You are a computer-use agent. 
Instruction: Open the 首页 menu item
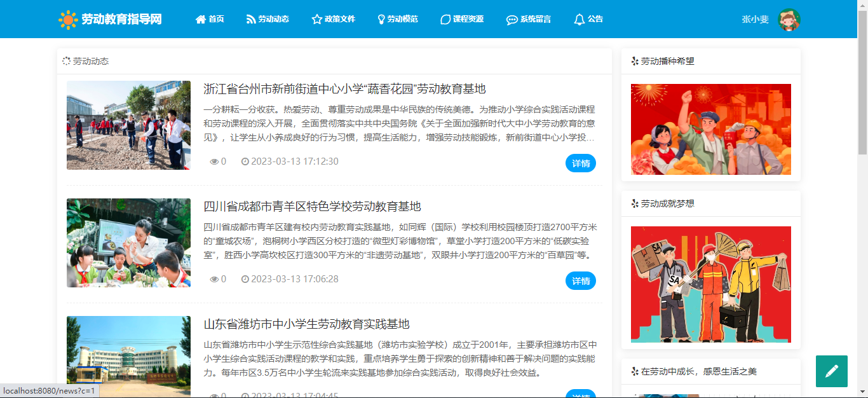[210, 19]
